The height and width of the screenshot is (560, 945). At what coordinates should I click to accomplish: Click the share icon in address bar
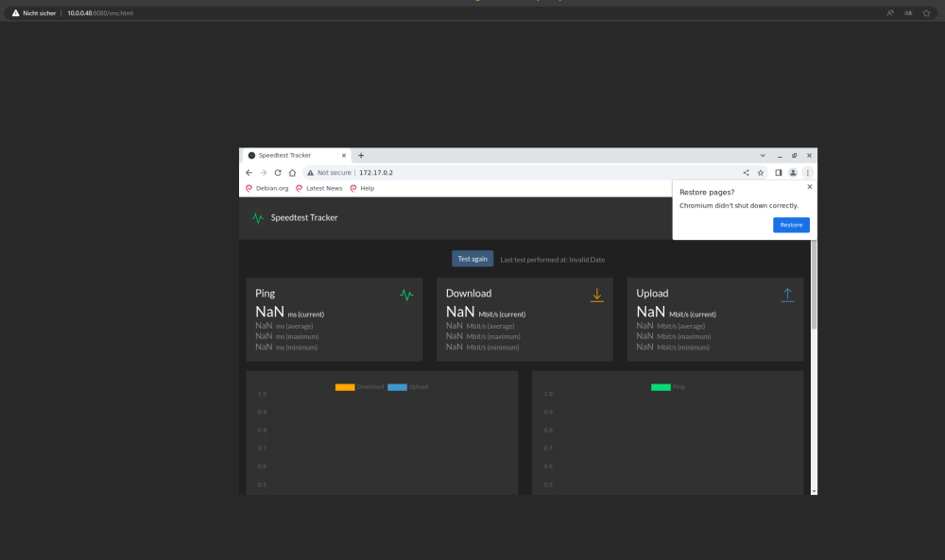pyautogui.click(x=747, y=173)
